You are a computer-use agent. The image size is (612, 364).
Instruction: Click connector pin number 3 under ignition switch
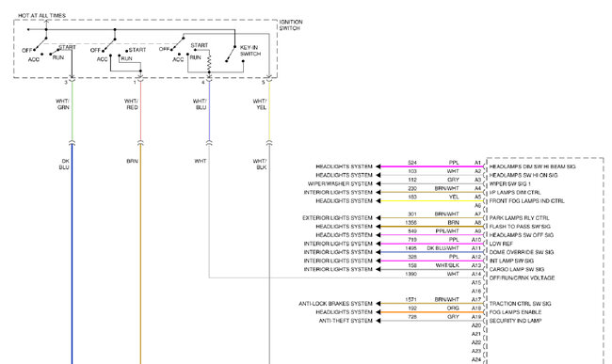pos(66,82)
